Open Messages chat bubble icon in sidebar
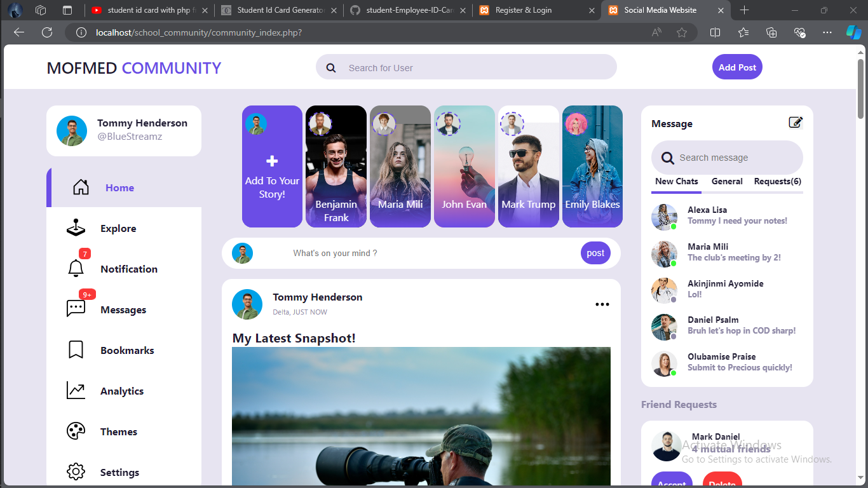868x488 pixels. pos(76,309)
